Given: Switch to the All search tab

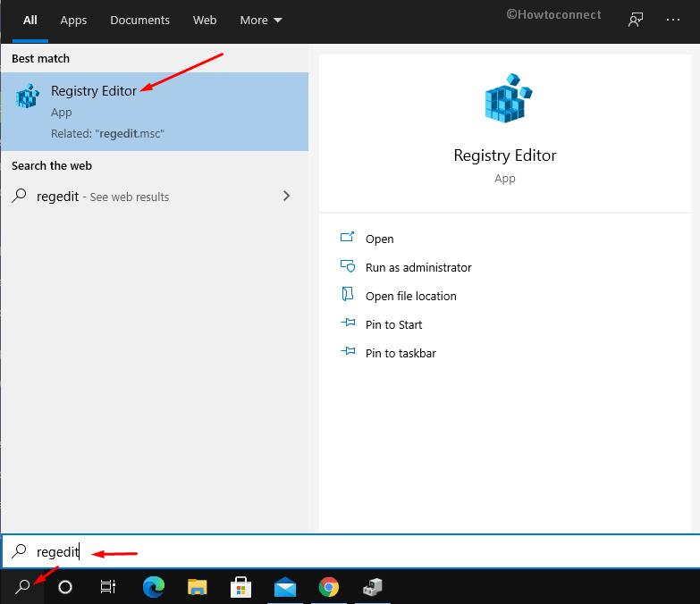Looking at the screenshot, I should [x=30, y=20].
